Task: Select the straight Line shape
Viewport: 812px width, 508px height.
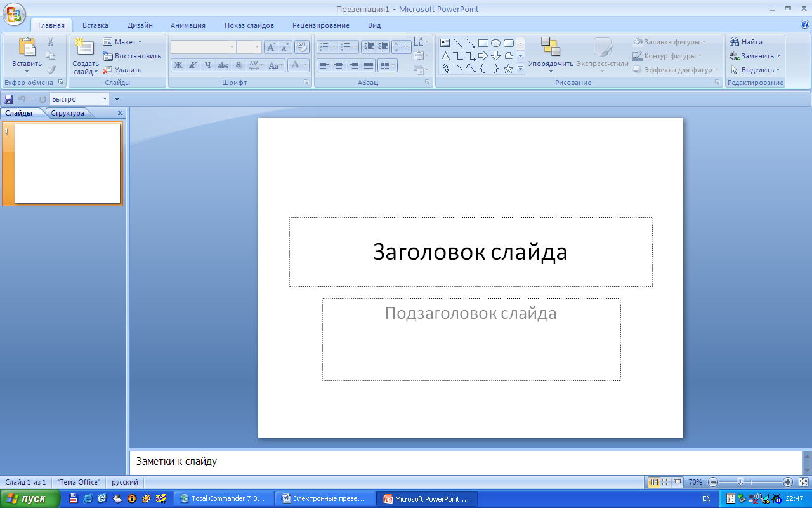Action: click(458, 43)
